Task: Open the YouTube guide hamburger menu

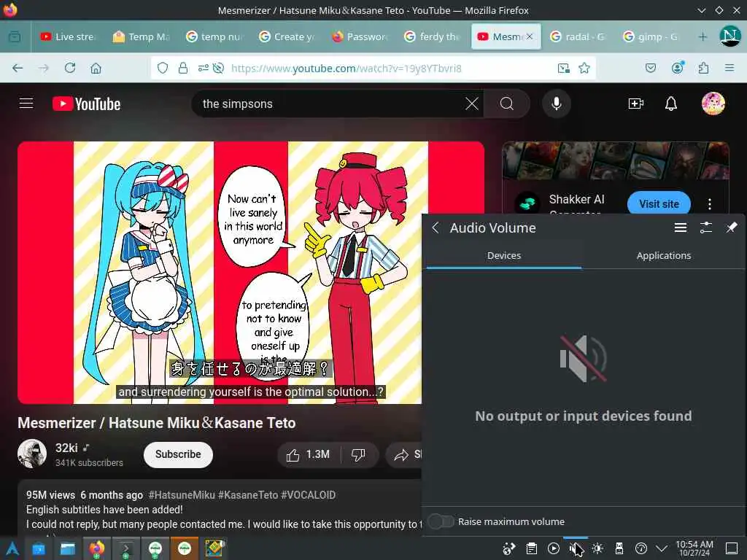Action: (x=26, y=104)
